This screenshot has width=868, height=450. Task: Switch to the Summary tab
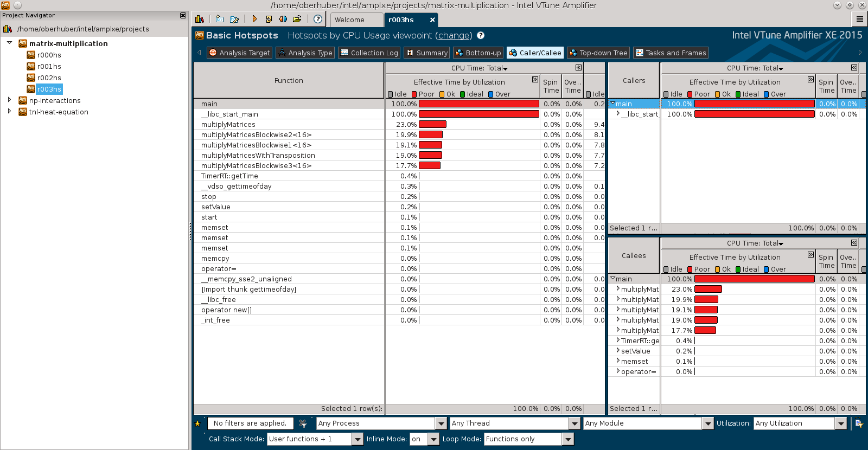tap(426, 53)
